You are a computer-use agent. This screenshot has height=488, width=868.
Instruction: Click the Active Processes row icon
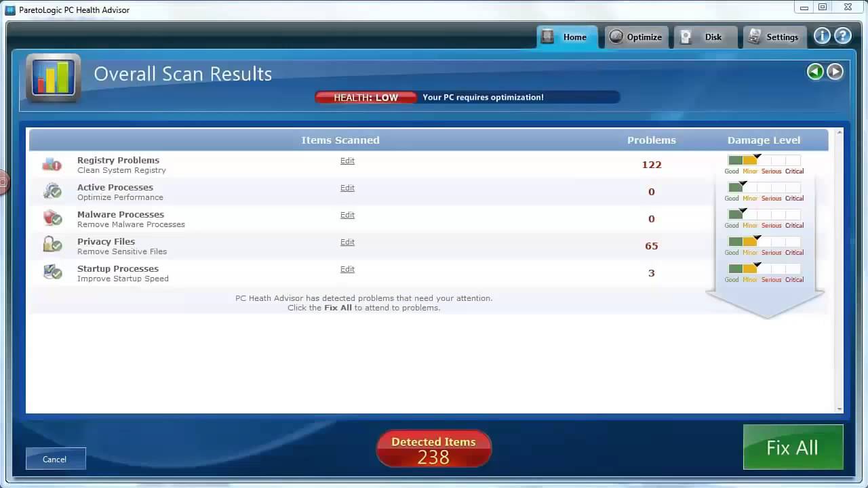tap(52, 192)
